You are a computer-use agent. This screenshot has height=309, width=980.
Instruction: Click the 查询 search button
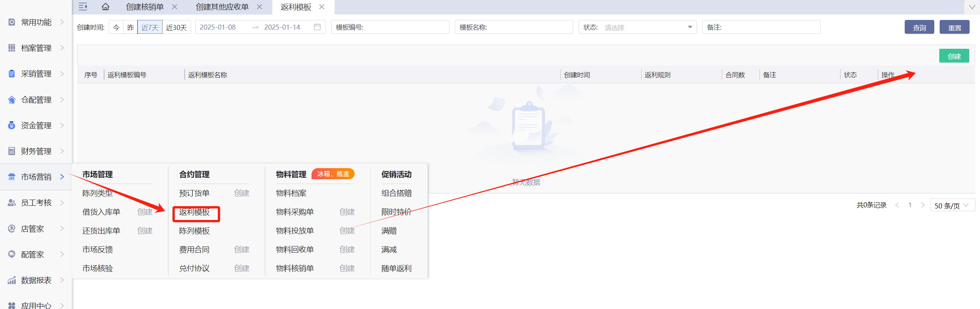point(919,27)
